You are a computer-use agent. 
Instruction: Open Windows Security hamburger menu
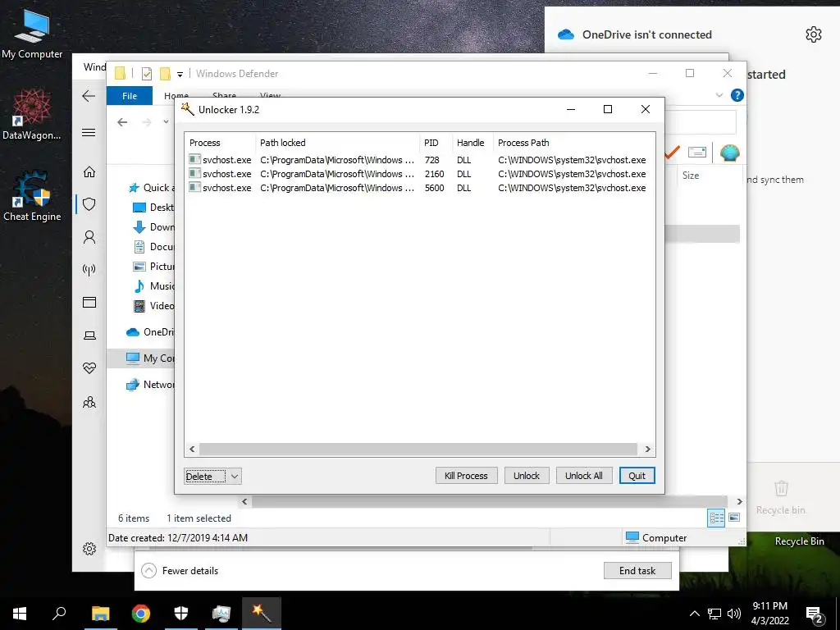(x=89, y=132)
